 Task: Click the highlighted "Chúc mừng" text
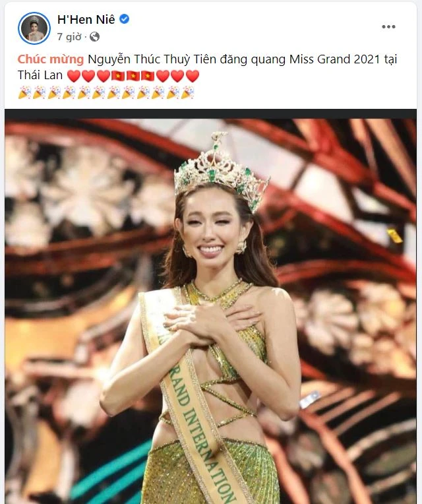[x=50, y=59]
